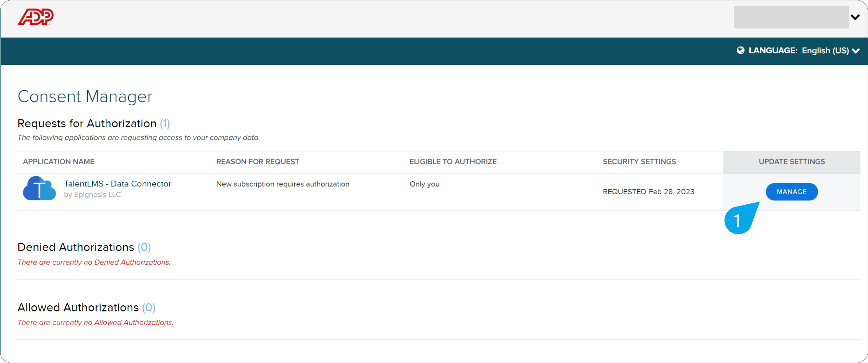The image size is (868, 363).
Task: Click the redacted user name field
Action: pos(791,17)
